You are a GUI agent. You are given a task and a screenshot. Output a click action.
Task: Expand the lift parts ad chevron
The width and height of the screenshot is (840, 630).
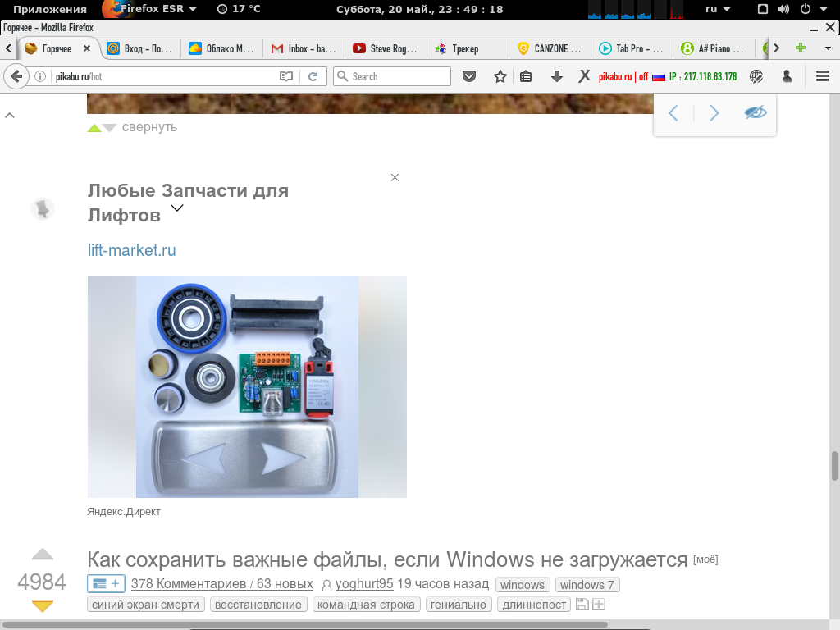coord(177,208)
